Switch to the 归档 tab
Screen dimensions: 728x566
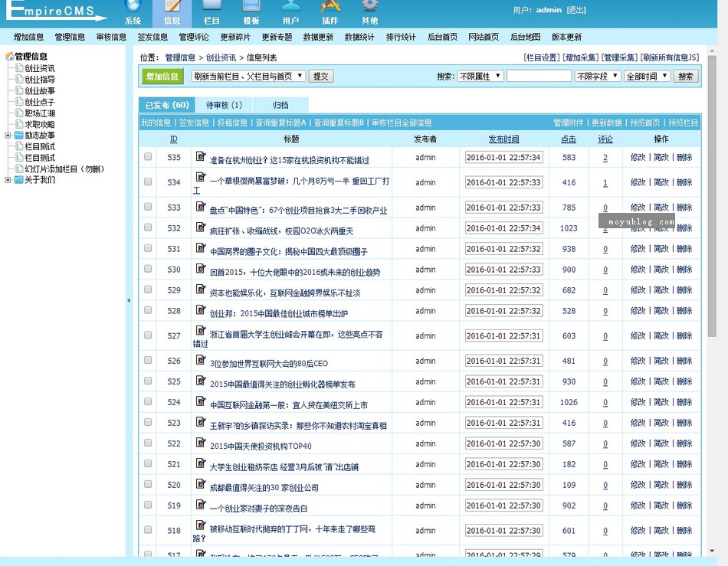point(280,105)
